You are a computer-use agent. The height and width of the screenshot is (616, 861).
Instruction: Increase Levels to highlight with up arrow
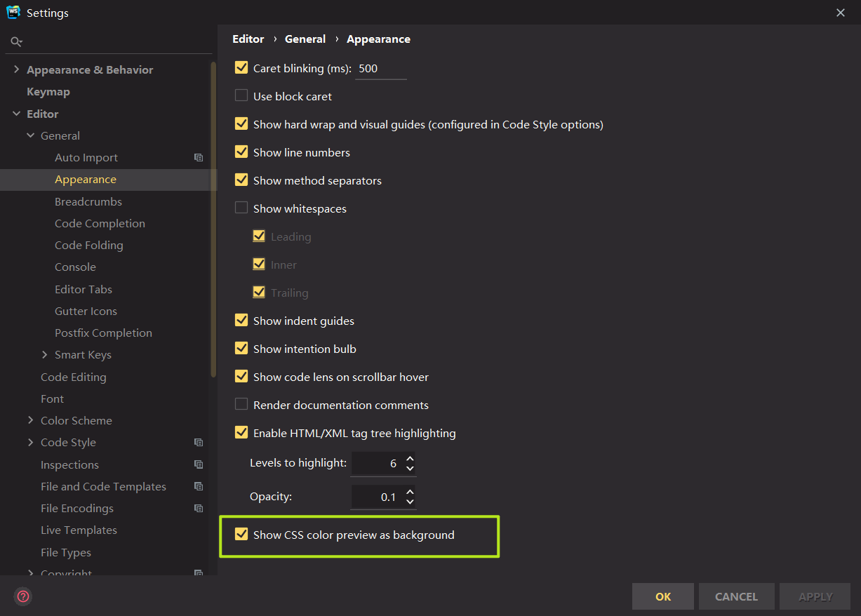coord(411,458)
